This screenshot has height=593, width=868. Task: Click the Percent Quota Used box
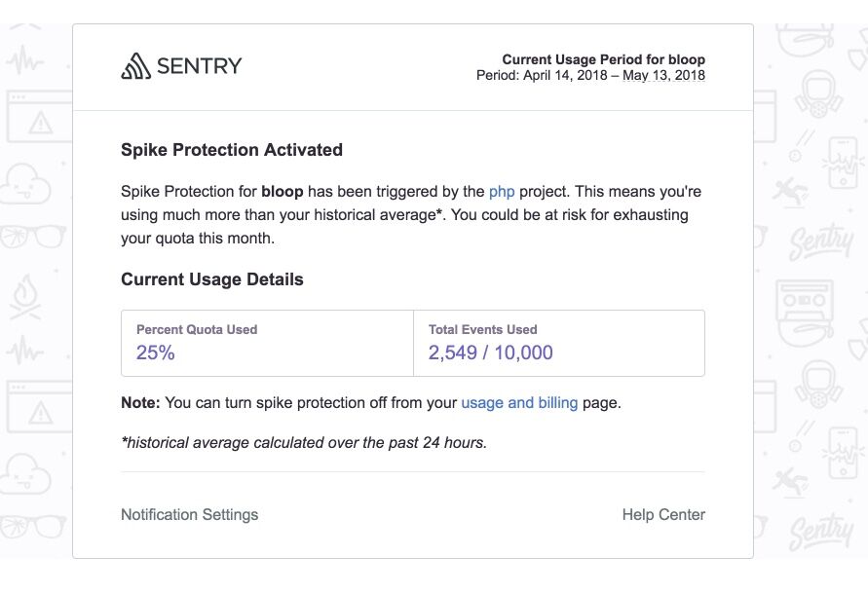coord(267,343)
